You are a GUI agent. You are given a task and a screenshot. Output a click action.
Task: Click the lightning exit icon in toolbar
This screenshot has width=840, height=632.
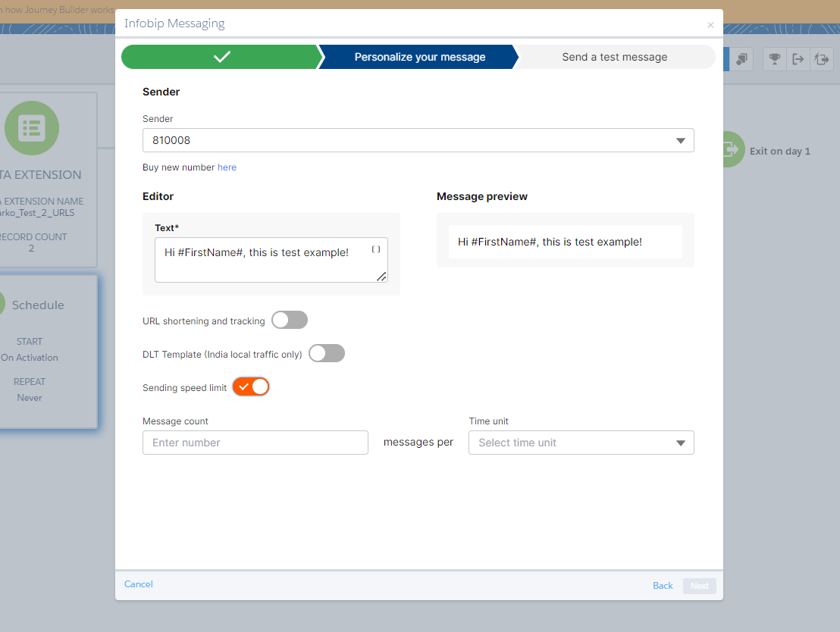point(822,59)
